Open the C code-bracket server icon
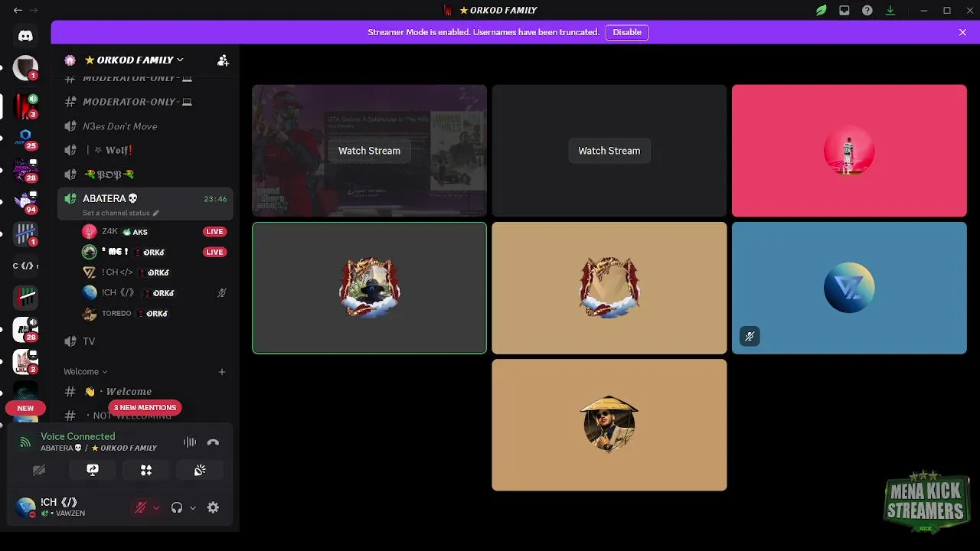980x551 pixels. pyautogui.click(x=25, y=266)
